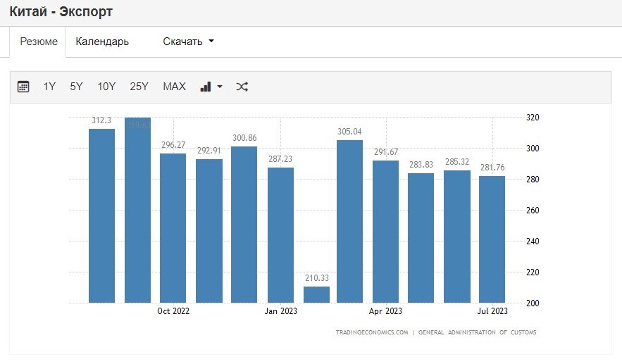Viewport: 622px width, 364px height.
Task: Click the 283.83 bar in chart
Action: point(421,238)
